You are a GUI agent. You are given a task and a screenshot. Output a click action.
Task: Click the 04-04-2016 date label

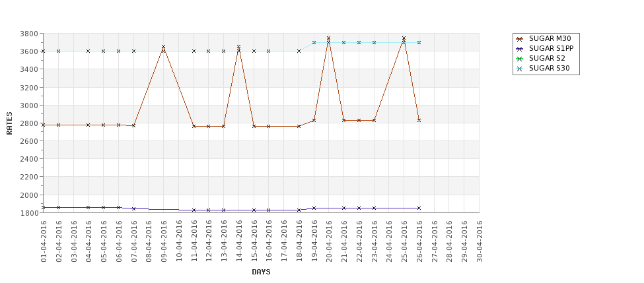click(89, 241)
